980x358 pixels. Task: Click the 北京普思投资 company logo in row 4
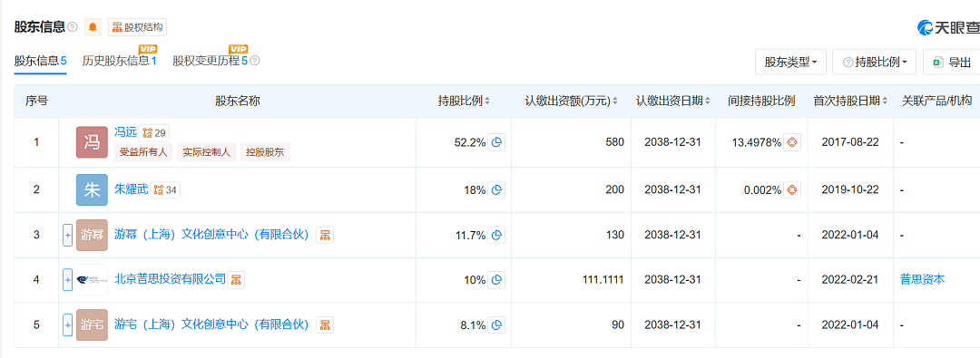pyautogui.click(x=92, y=280)
